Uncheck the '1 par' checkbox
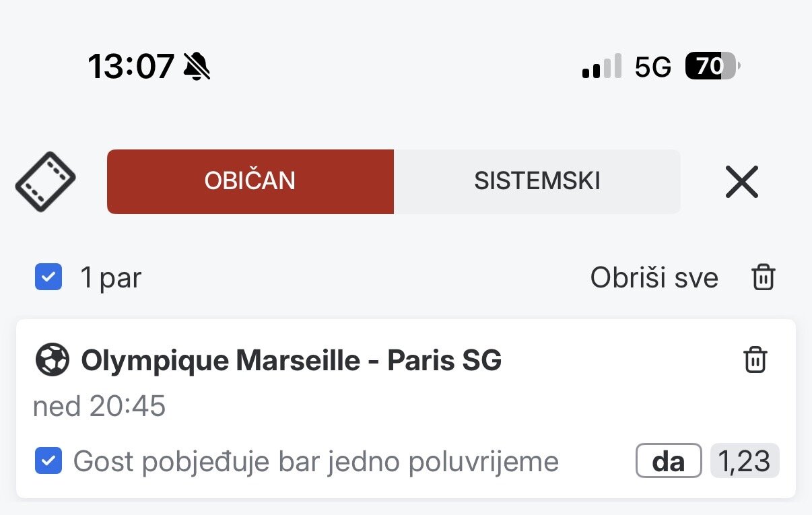The image size is (812, 515). (48, 277)
